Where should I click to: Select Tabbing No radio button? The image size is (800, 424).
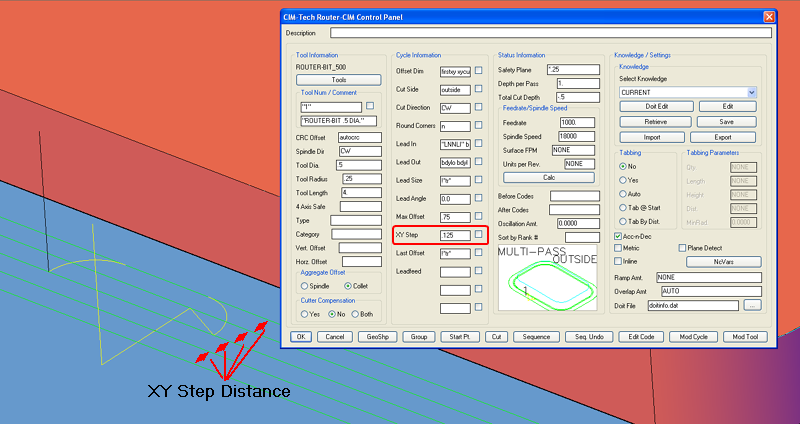622,166
